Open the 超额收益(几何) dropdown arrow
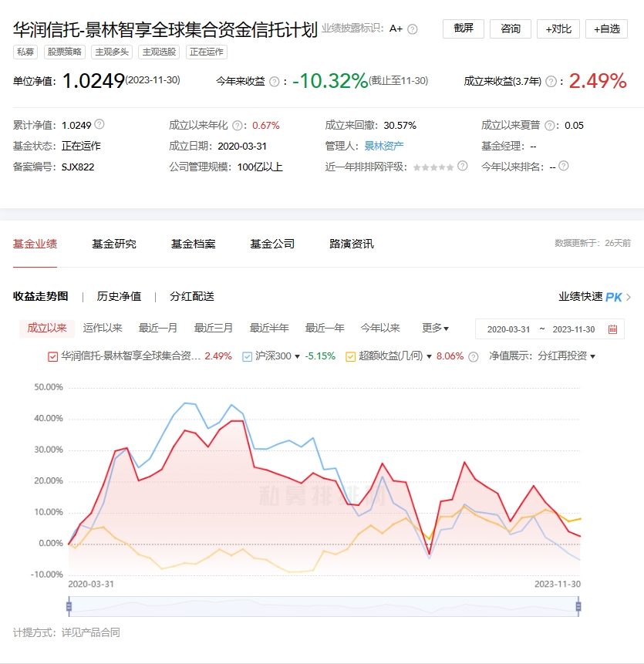644x664 pixels. click(x=429, y=356)
